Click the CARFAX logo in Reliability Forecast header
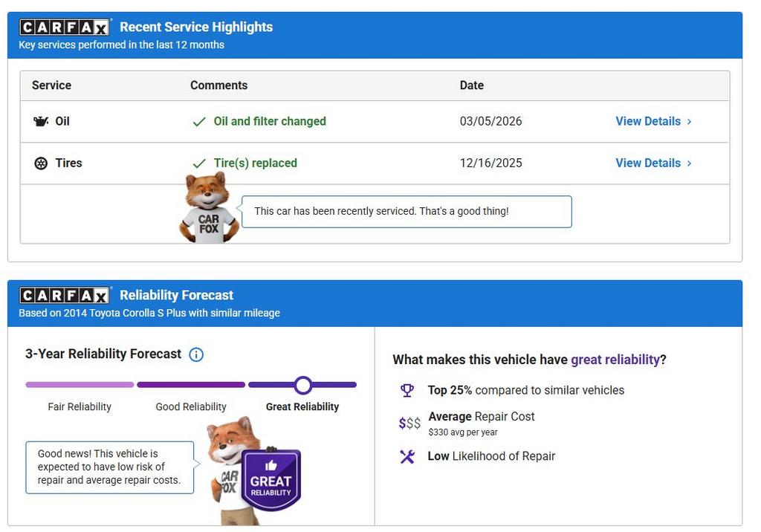Screen dimensions: 761x532 [x=65, y=296]
